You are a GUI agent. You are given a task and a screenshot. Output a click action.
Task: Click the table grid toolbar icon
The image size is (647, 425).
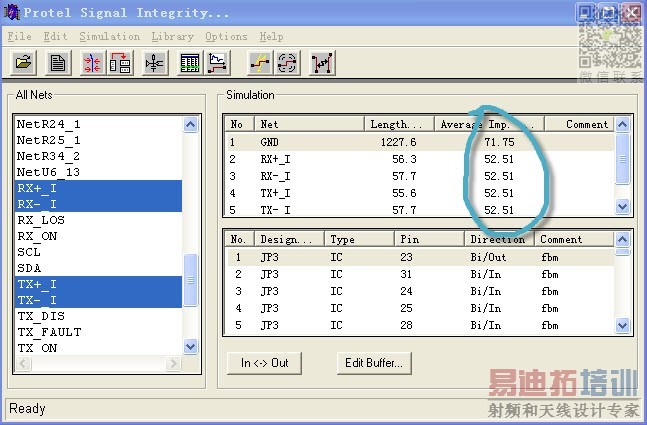click(x=190, y=63)
